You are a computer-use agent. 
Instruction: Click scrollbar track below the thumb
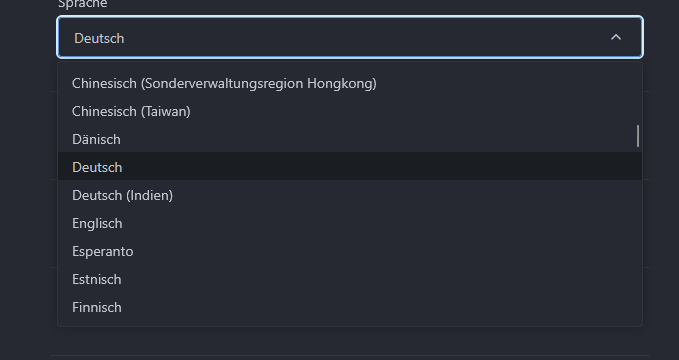(x=638, y=234)
